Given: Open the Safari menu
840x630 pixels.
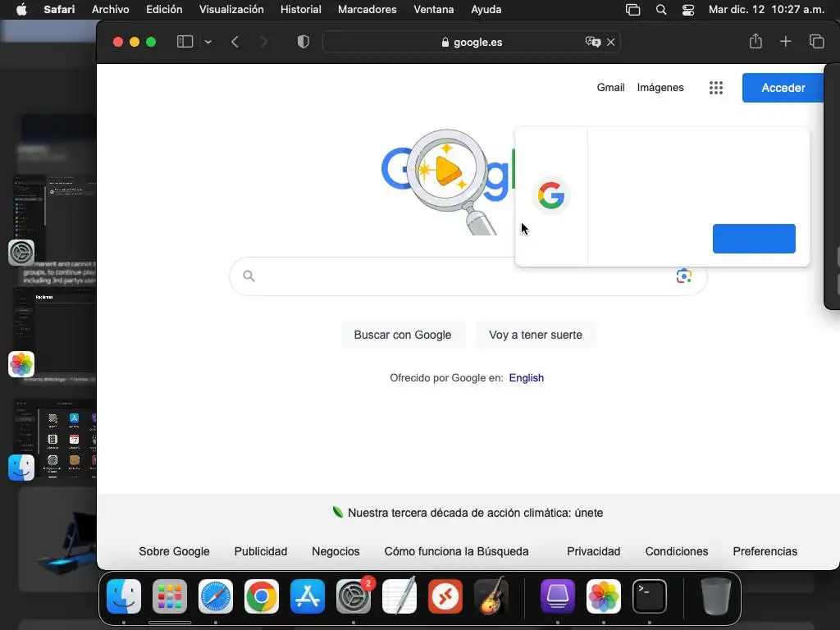Looking at the screenshot, I should (x=59, y=9).
